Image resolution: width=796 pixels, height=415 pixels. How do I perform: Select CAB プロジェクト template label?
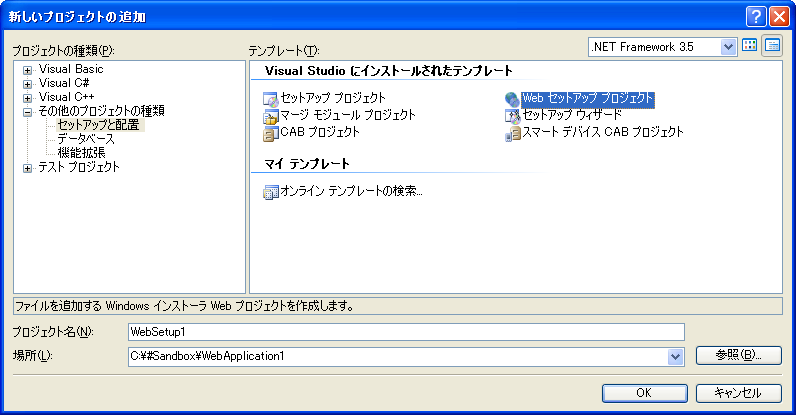pyautogui.click(x=320, y=132)
